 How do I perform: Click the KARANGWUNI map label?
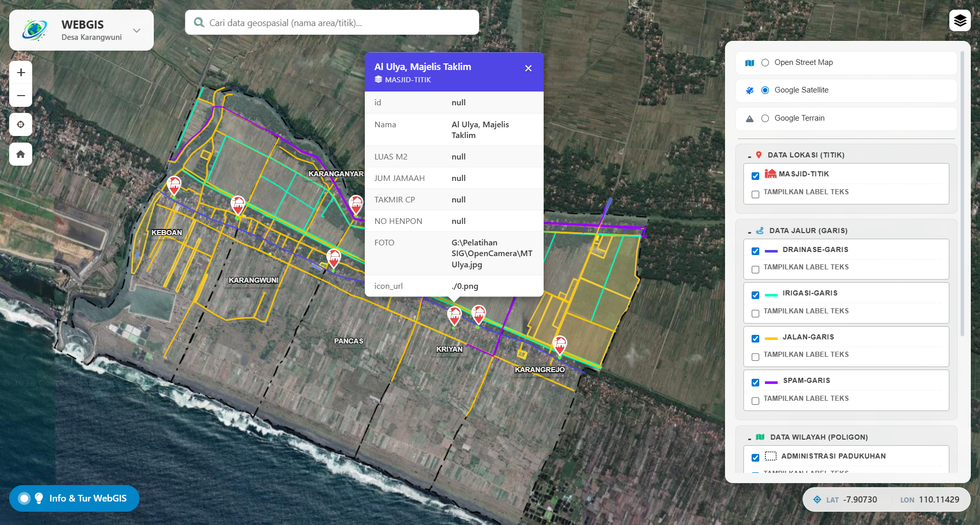click(x=253, y=280)
